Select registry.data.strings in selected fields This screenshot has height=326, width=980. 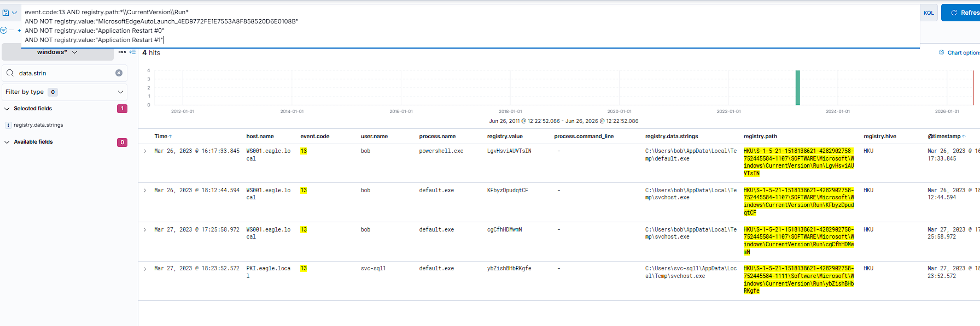click(x=38, y=125)
